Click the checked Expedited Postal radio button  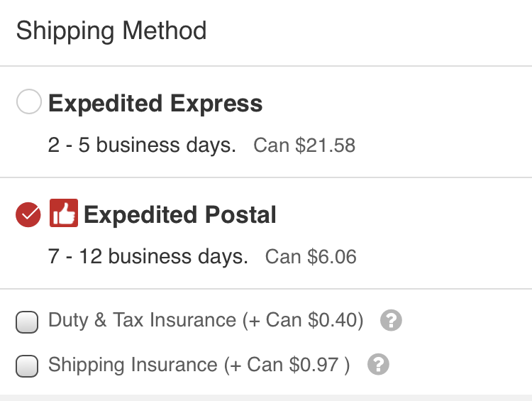(28, 214)
